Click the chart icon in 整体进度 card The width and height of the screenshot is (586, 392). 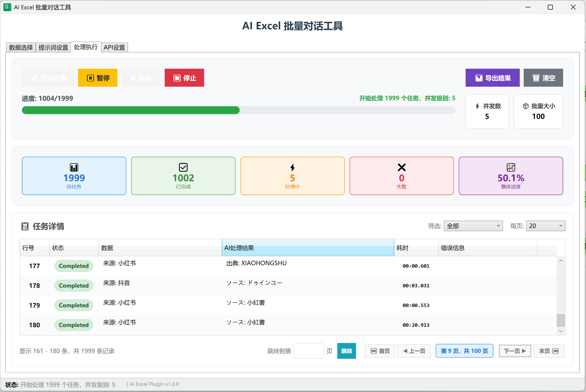[x=511, y=167]
